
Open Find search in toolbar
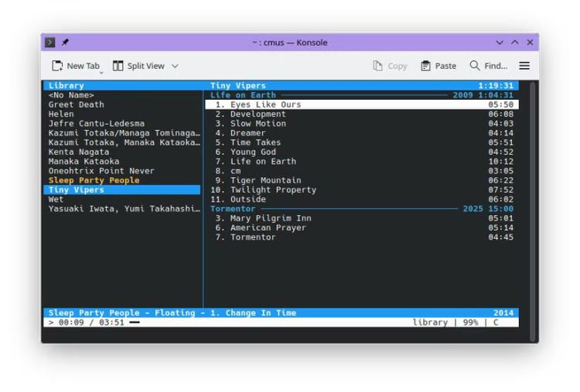(489, 66)
